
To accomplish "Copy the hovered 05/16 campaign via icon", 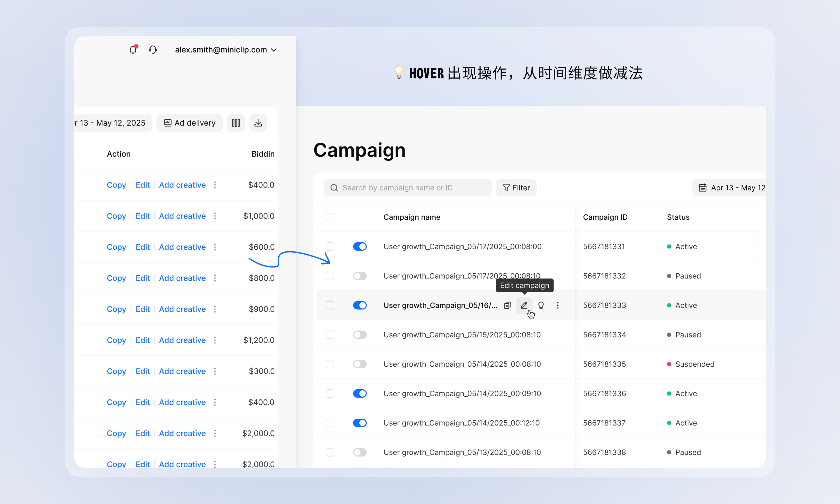I will click(507, 305).
